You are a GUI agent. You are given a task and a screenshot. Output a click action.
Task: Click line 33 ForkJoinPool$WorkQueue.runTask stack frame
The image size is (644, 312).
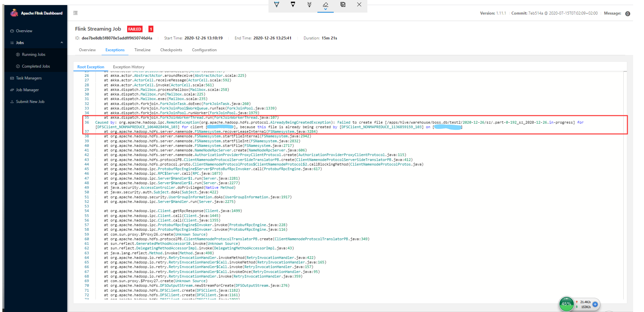[x=190, y=108]
